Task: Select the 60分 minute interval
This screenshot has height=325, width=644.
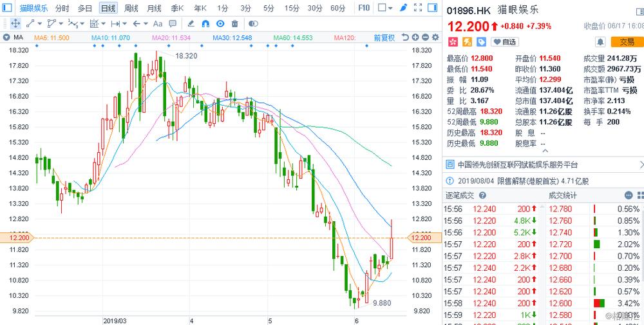Action: click(338, 8)
